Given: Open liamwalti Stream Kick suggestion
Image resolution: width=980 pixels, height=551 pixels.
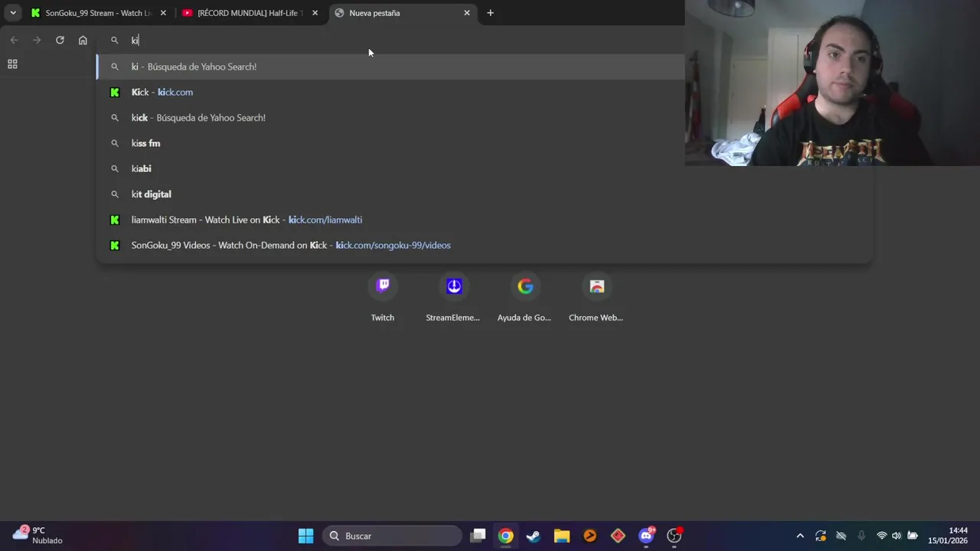Looking at the screenshot, I should 484,220.
